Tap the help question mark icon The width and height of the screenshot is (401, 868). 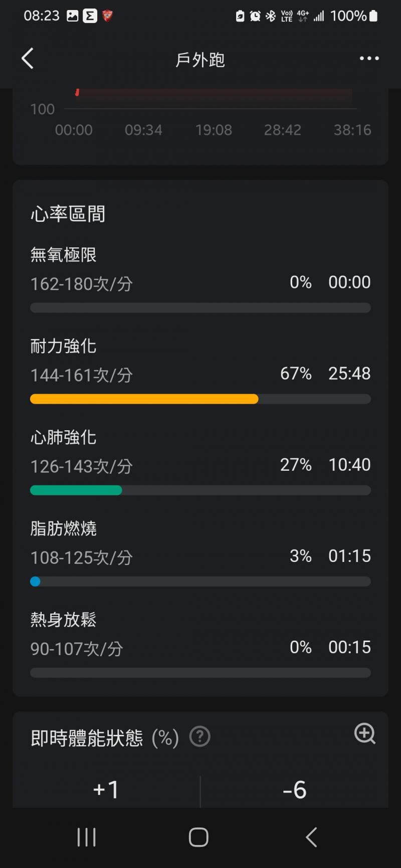pyautogui.click(x=199, y=737)
